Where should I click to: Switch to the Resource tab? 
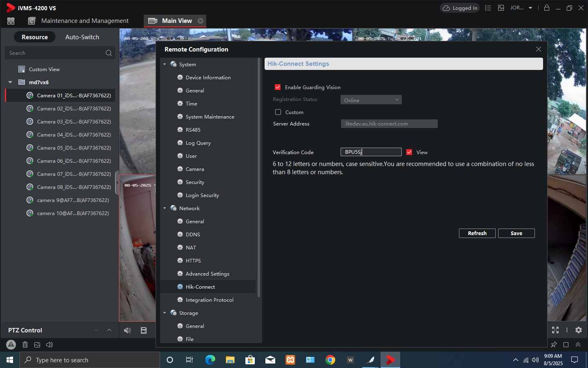pyautogui.click(x=35, y=37)
